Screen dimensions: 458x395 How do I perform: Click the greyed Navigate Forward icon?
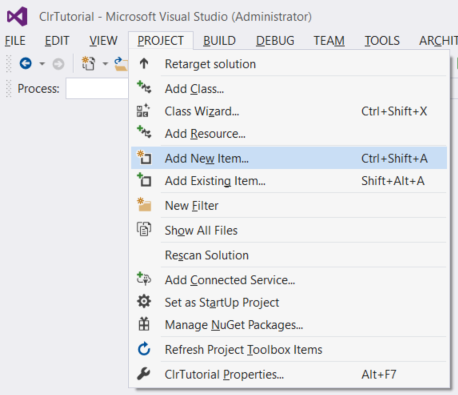[x=58, y=64]
